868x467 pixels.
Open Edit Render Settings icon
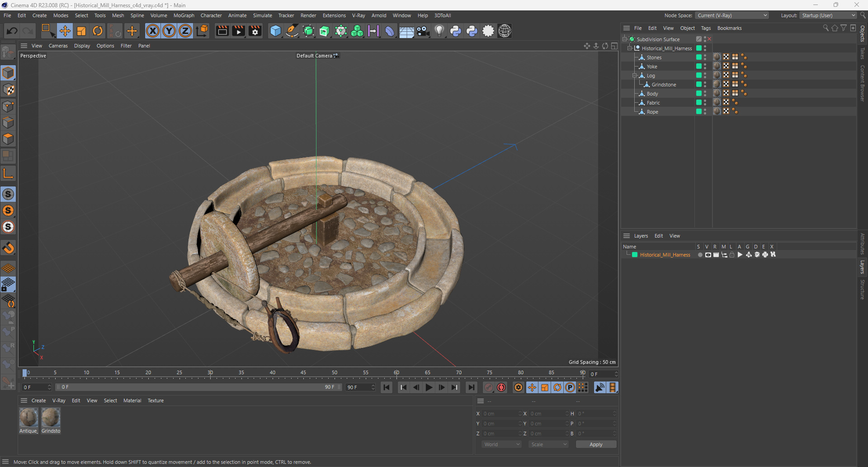pyautogui.click(x=255, y=31)
